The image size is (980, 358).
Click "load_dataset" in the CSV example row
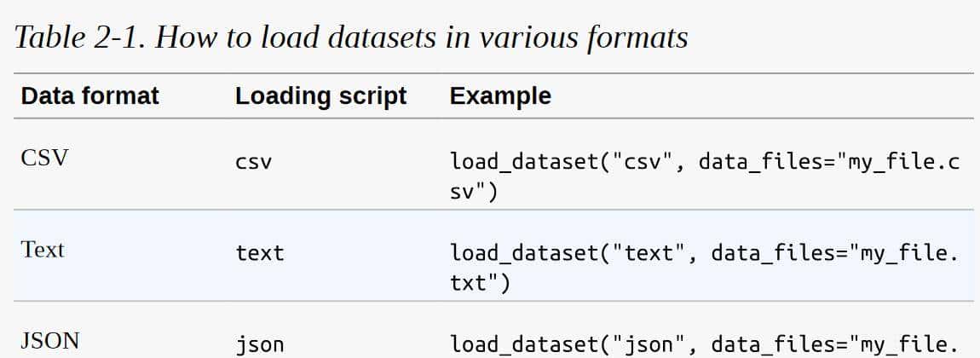click(518, 161)
